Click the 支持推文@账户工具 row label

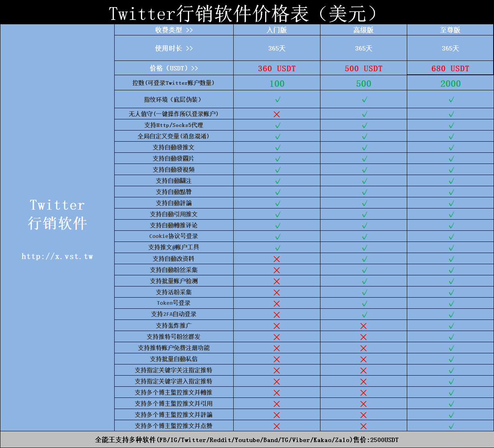click(174, 247)
